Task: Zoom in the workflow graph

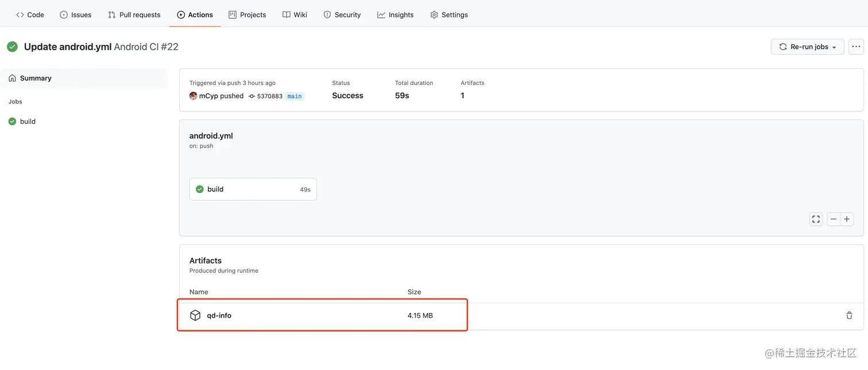Action: pyautogui.click(x=847, y=219)
